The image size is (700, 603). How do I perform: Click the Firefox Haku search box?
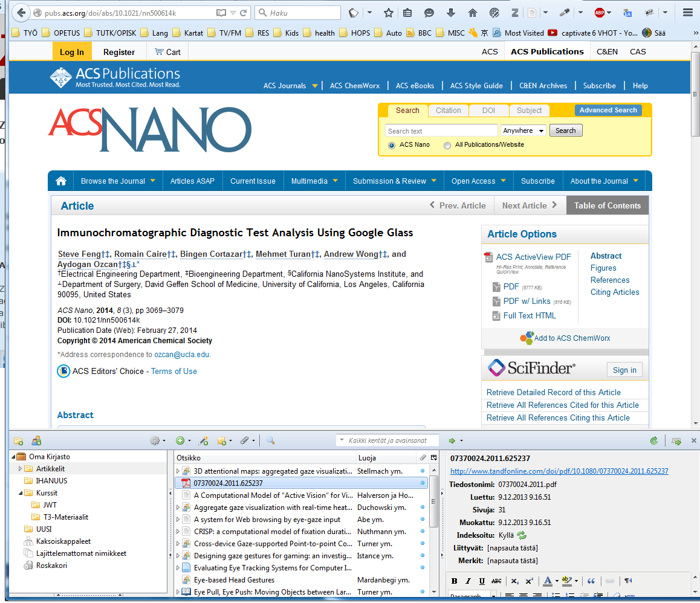point(298,13)
